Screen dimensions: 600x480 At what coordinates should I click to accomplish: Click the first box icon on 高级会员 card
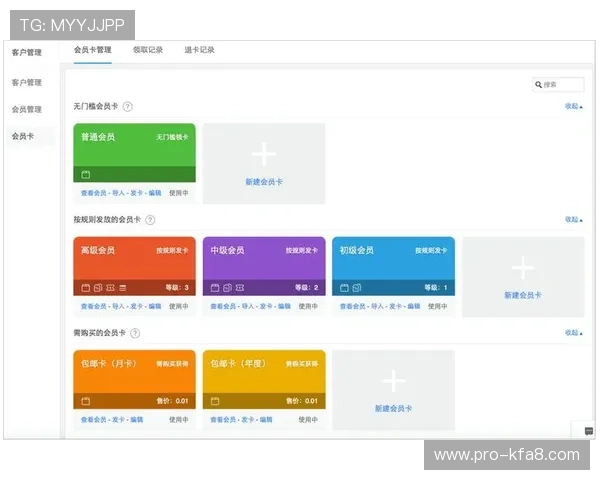pyautogui.click(x=86, y=288)
